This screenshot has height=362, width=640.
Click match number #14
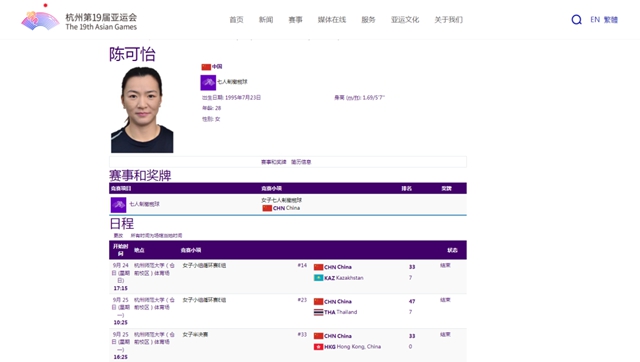pyautogui.click(x=302, y=265)
